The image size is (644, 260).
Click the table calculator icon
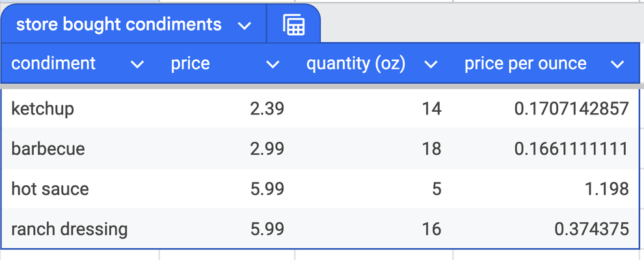click(294, 25)
